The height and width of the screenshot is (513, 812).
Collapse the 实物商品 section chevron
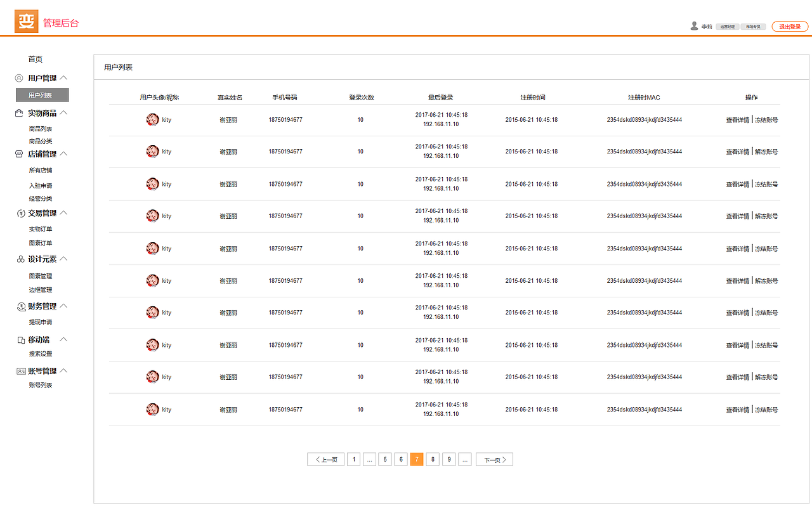[x=63, y=113]
